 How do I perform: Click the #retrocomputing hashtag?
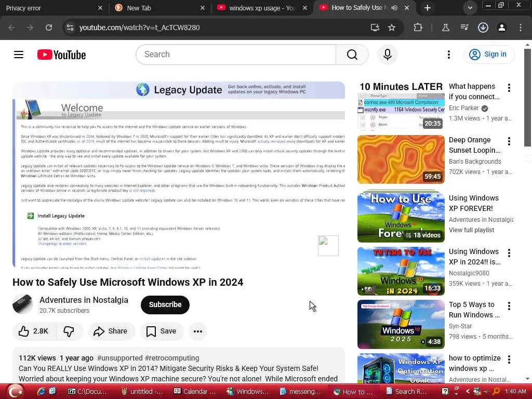pos(172,358)
